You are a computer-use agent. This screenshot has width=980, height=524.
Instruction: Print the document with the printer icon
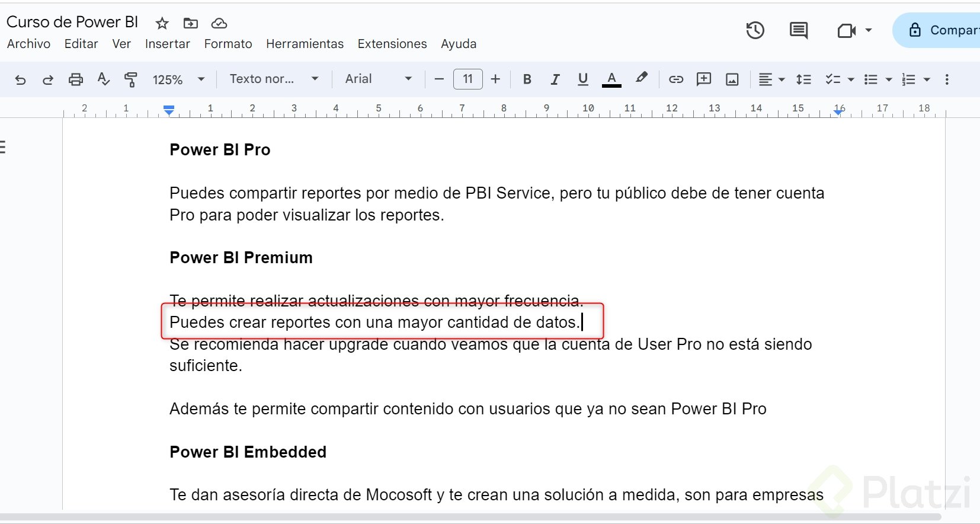tap(76, 79)
